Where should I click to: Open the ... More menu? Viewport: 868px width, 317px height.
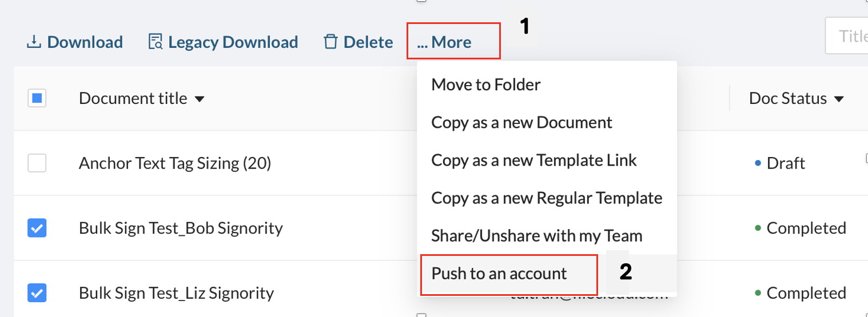pyautogui.click(x=444, y=42)
